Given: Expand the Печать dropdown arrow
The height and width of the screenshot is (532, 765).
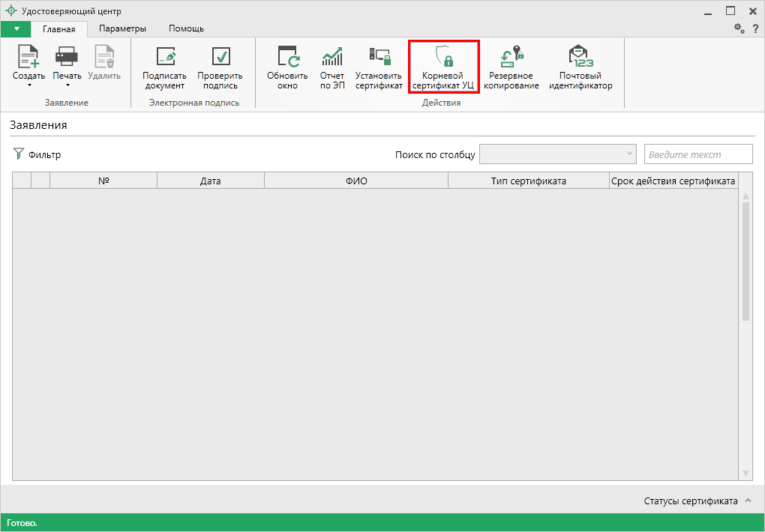Looking at the screenshot, I should coord(67,85).
